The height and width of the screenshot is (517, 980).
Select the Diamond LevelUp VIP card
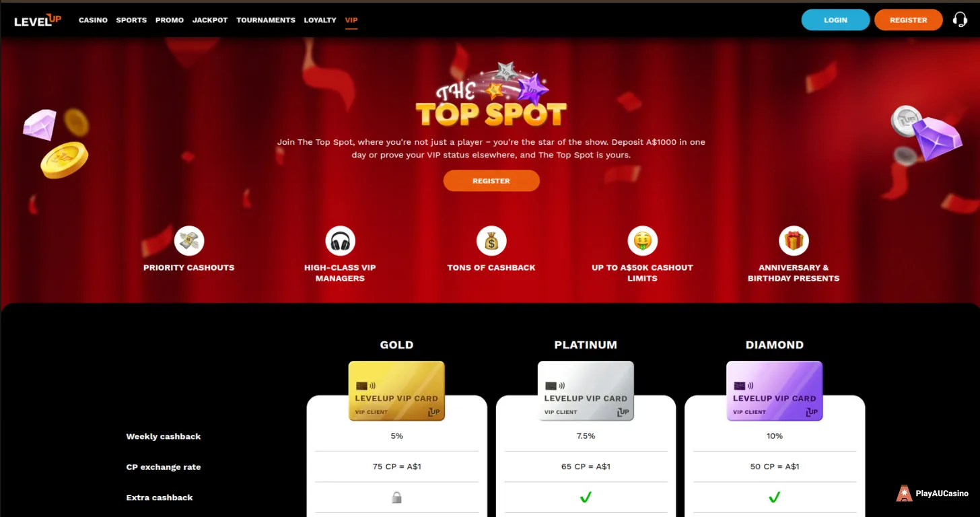click(775, 391)
